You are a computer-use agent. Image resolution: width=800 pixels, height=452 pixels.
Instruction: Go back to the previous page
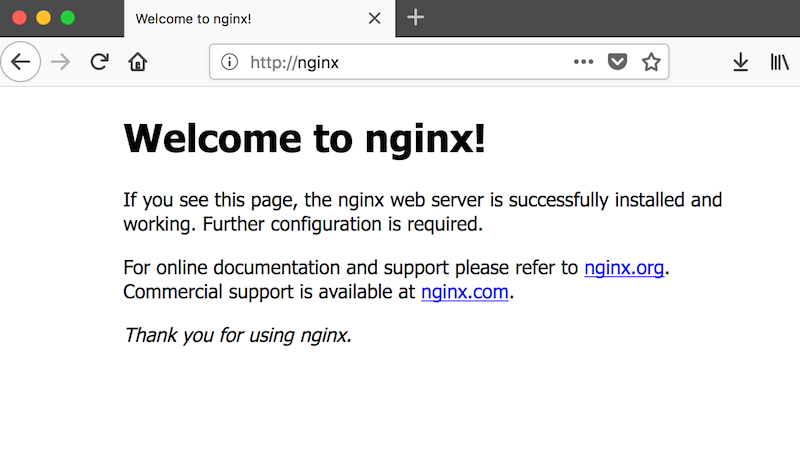pos(20,62)
